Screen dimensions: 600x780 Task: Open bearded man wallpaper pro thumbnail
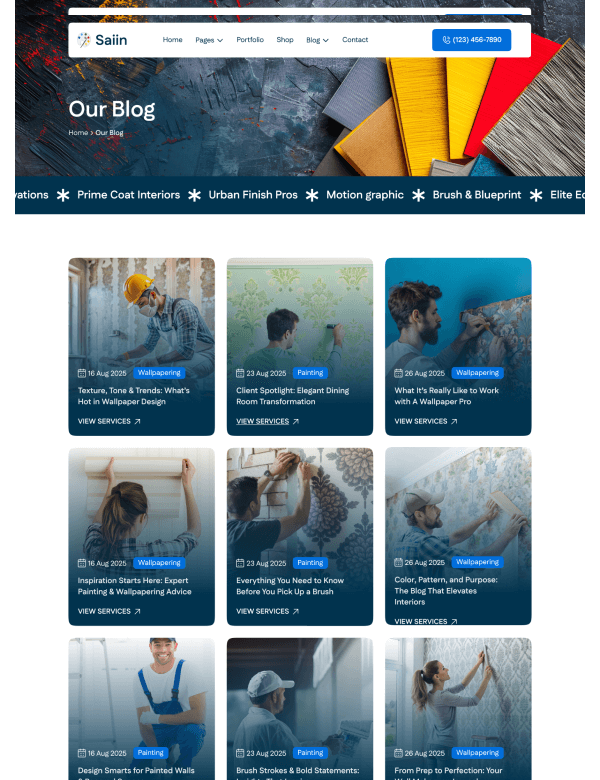point(458,318)
